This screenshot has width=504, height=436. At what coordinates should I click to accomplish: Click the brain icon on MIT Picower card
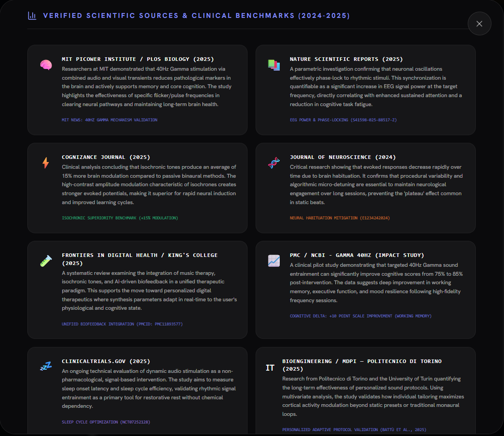[x=46, y=65]
